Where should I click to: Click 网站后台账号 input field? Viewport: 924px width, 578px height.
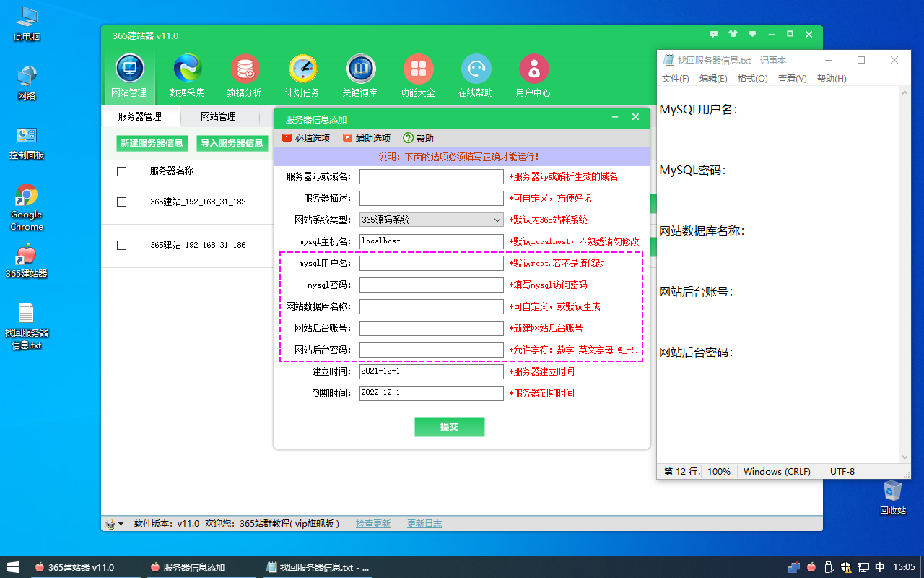point(431,328)
